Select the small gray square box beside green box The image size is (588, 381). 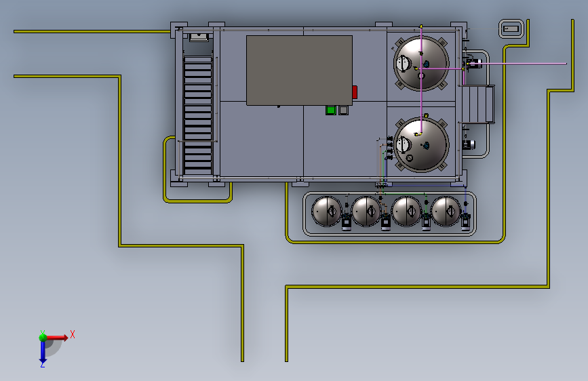[343, 111]
